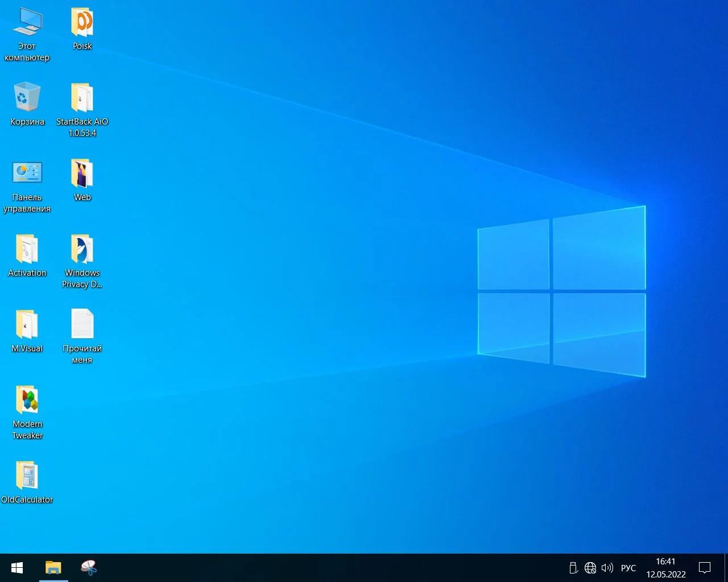The width and height of the screenshot is (728, 582).
Task: Switch input language via РУС indicator
Action: pos(628,568)
